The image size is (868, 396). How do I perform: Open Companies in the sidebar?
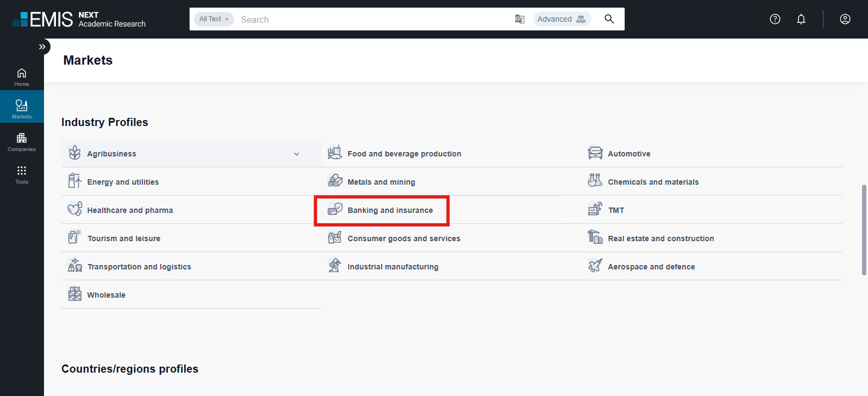pyautogui.click(x=22, y=142)
